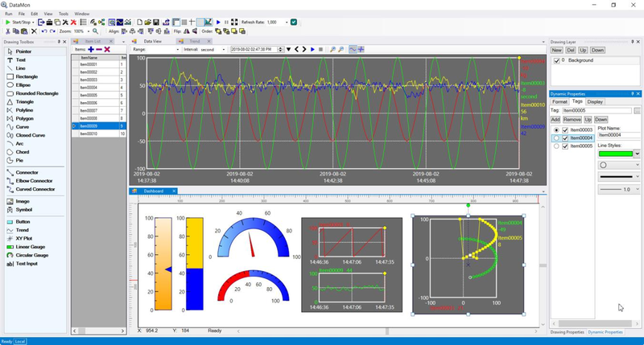Click the Flip horizontal icon

coord(187,31)
